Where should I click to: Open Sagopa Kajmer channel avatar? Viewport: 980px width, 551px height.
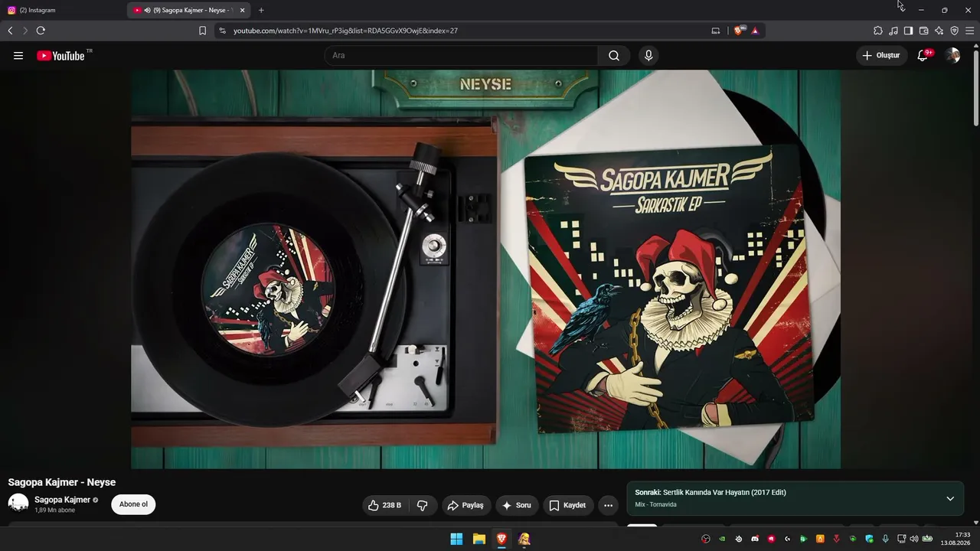tap(18, 503)
